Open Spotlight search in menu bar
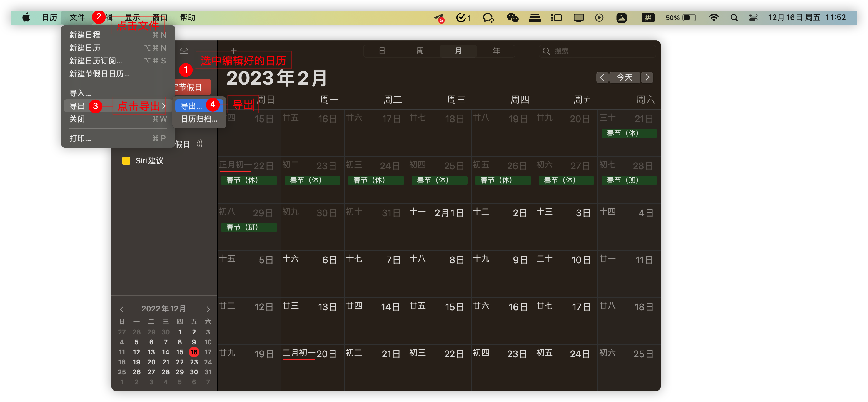 734,18
